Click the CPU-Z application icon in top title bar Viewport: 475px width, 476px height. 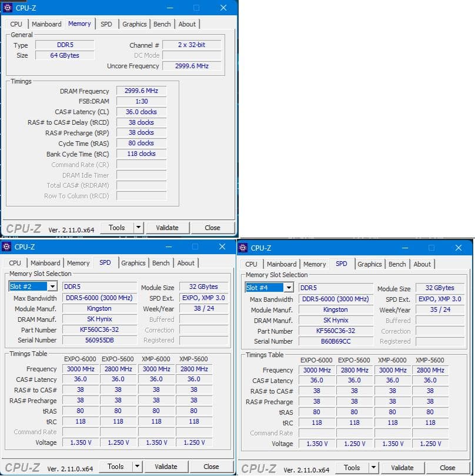[x=7, y=8]
